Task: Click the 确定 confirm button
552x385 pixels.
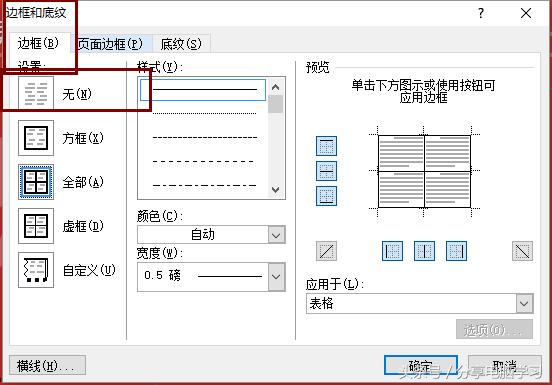Action: click(x=421, y=365)
